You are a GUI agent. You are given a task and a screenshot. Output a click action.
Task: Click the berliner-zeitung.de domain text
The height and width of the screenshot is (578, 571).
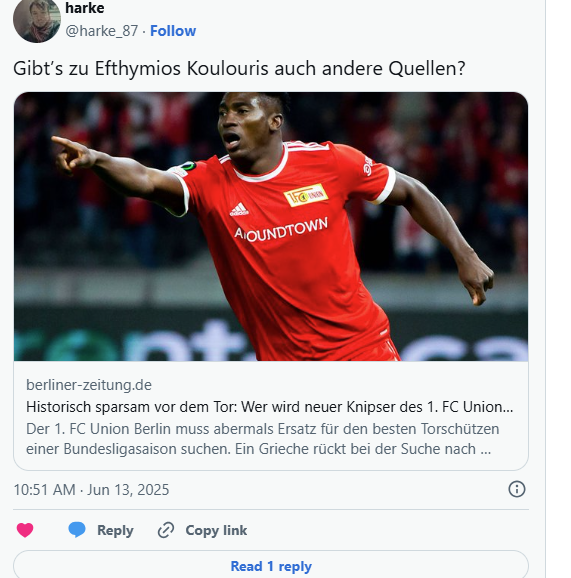(x=89, y=385)
